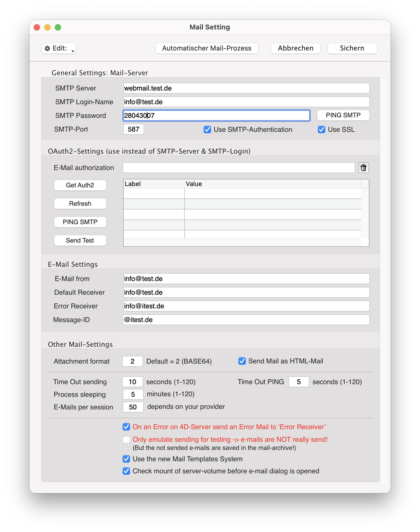Click the Error Receiver email field

tap(246, 306)
